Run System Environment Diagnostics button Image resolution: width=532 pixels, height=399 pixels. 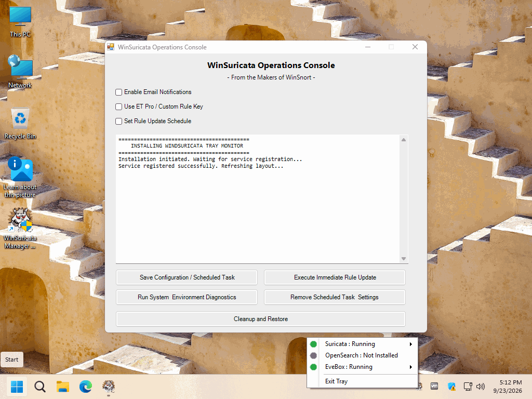click(x=187, y=297)
